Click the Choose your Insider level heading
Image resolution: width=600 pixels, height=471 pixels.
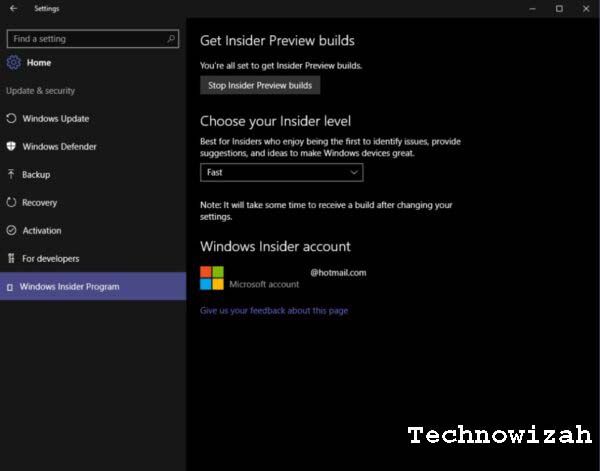click(275, 121)
